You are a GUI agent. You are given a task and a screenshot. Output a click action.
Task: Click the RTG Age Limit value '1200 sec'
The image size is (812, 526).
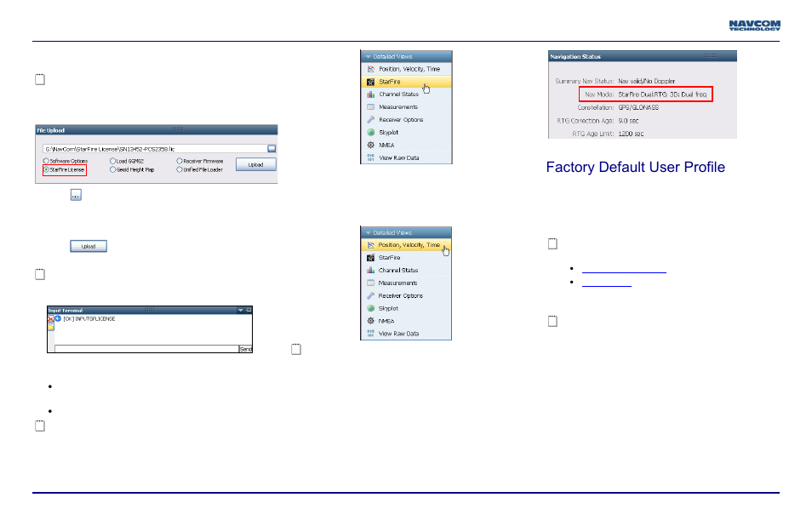(x=631, y=134)
